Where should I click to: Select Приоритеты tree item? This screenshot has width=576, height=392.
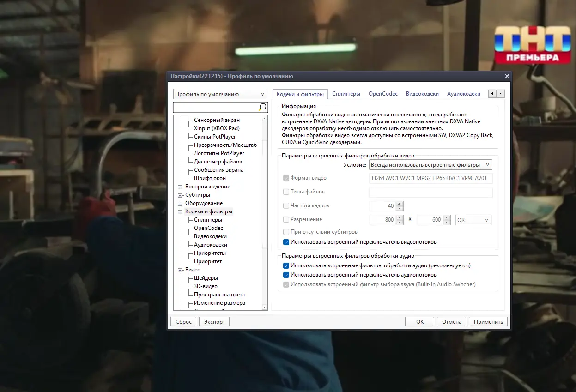pos(210,253)
